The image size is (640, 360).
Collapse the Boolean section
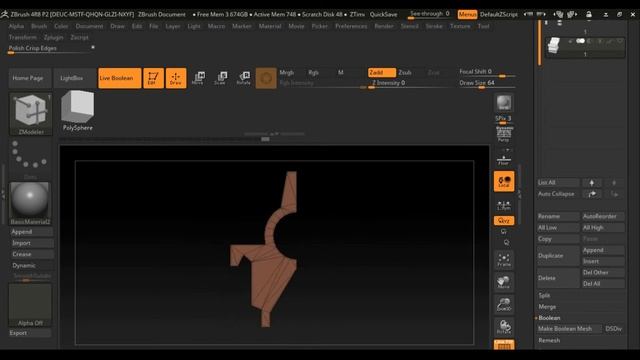click(549, 318)
